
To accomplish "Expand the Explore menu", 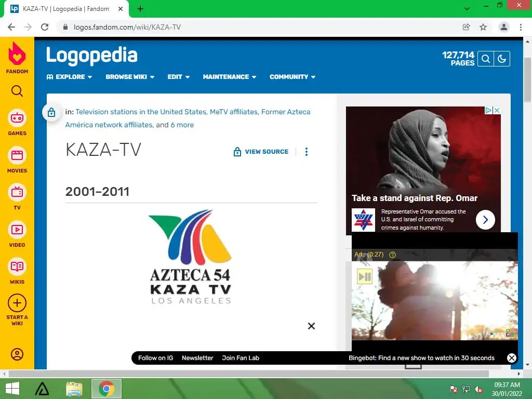I will tap(69, 77).
